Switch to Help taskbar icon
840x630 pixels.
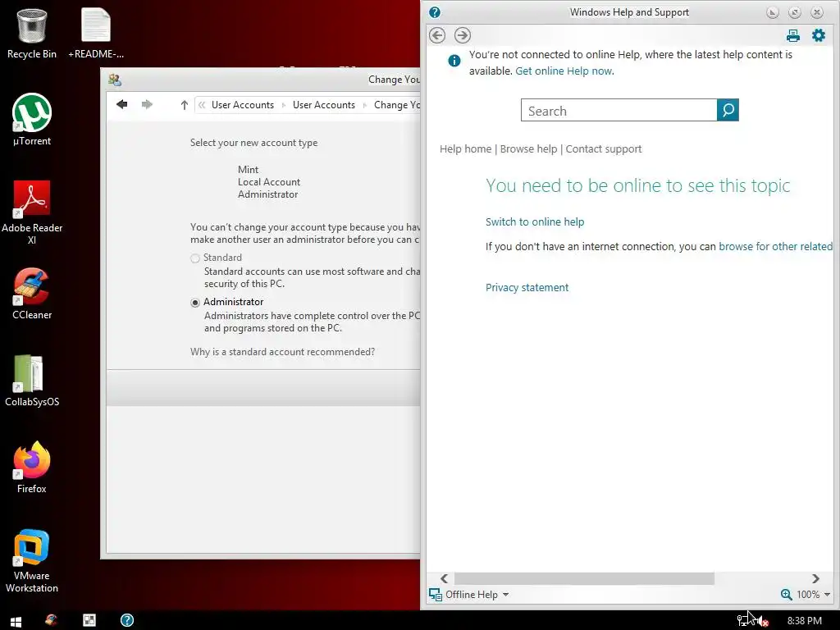coord(127,620)
